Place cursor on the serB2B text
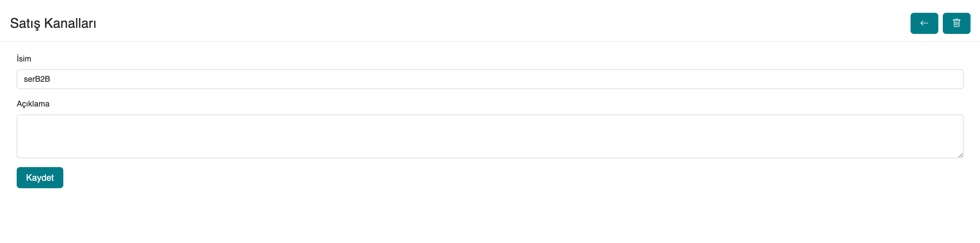Screen dimensions: 980x243 coord(37,79)
